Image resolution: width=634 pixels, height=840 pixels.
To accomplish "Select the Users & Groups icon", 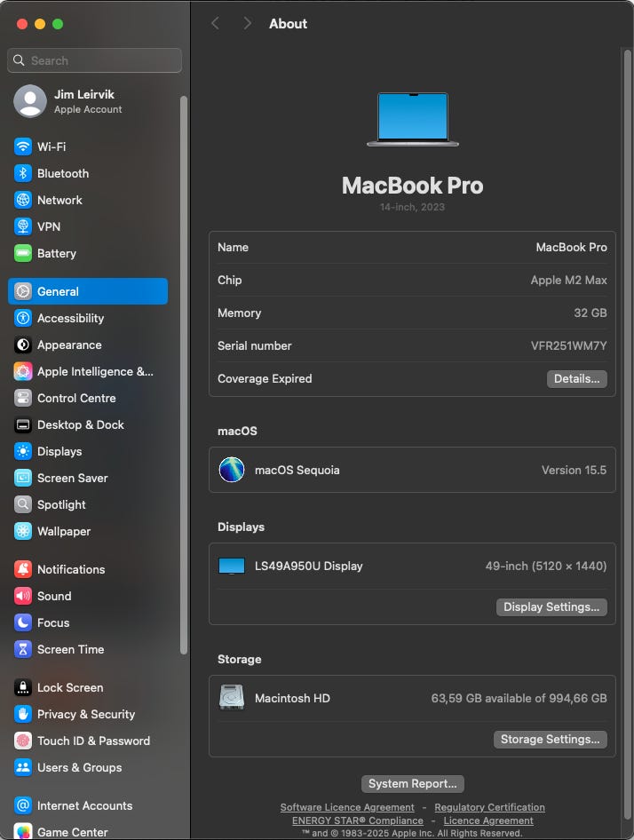I will pyautogui.click(x=22, y=768).
